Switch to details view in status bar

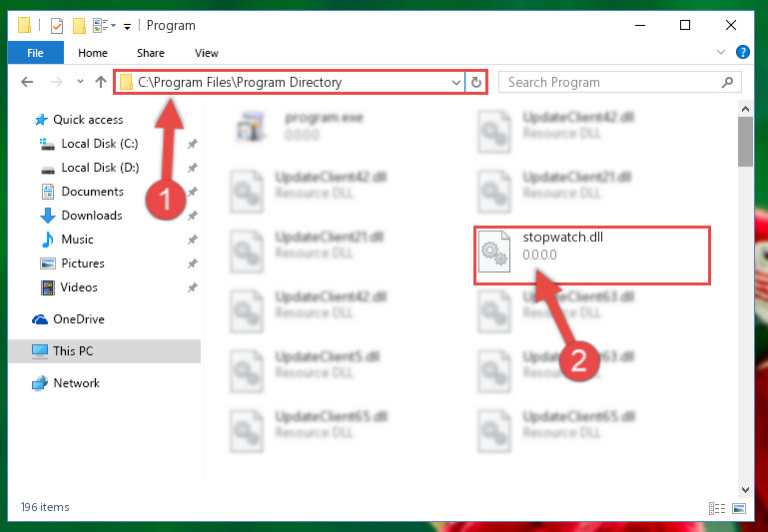pyautogui.click(x=717, y=508)
